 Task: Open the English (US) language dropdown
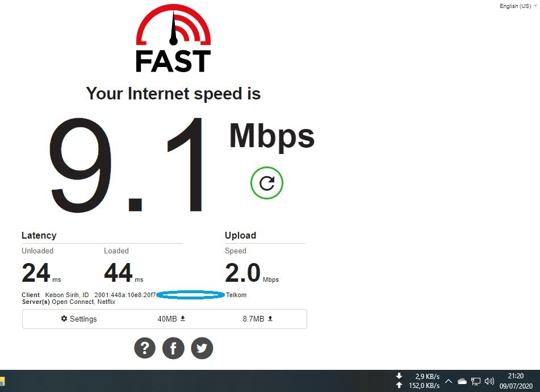tap(518, 6)
